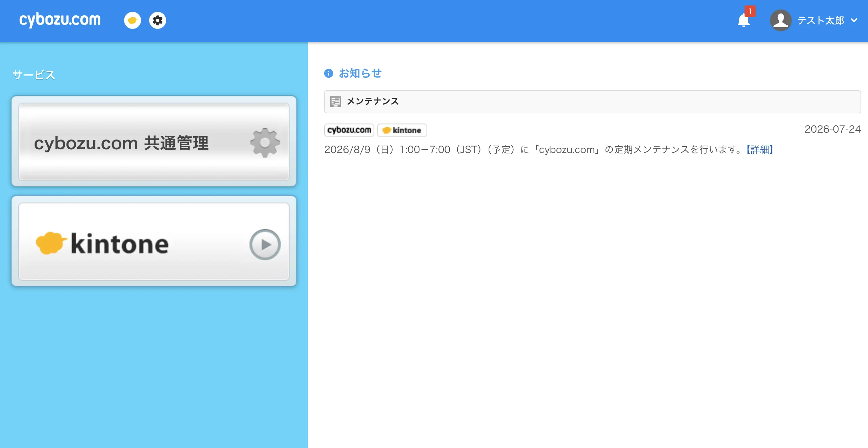
Task: Open cybozu.com 共通管理 service card
Action: point(154,142)
